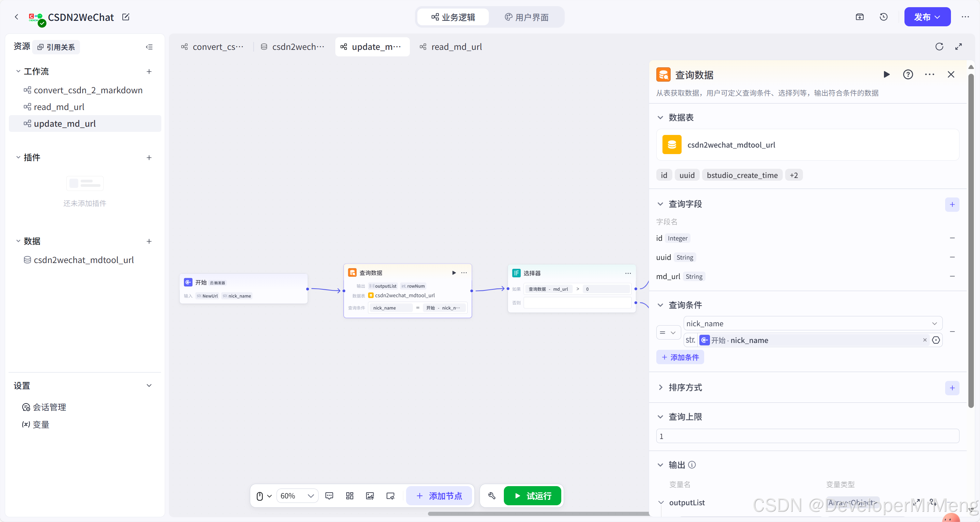Click the 查询上限 input field

click(x=807, y=436)
